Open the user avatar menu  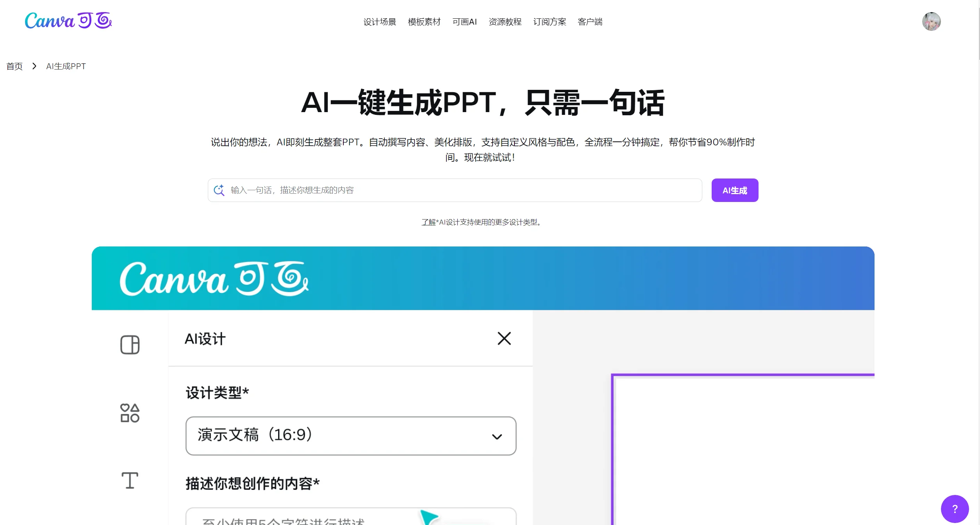pyautogui.click(x=932, y=21)
